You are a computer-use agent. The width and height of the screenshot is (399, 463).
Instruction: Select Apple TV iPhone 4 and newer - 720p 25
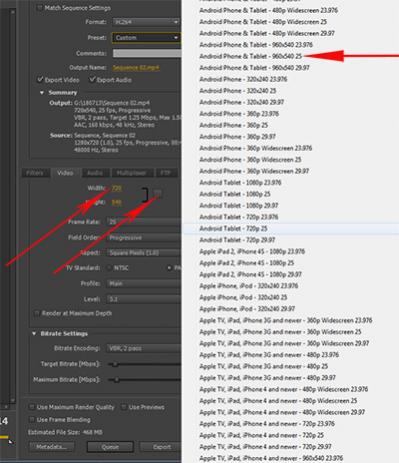click(262, 435)
